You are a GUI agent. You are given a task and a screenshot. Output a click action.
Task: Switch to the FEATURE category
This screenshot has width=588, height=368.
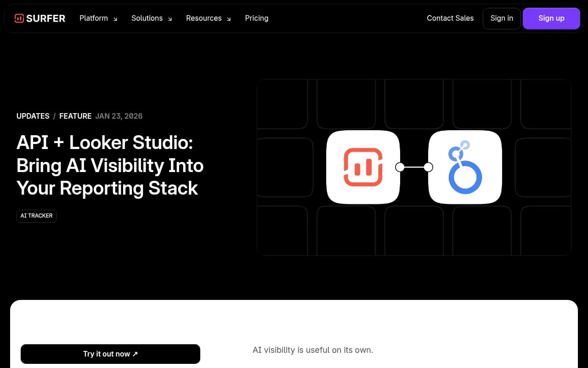coord(75,116)
